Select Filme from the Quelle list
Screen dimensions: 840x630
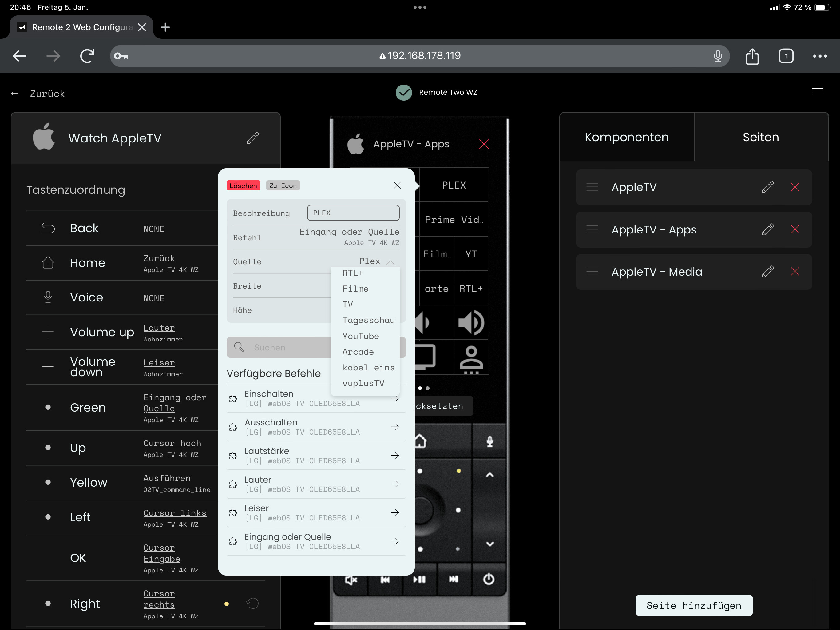355,289
